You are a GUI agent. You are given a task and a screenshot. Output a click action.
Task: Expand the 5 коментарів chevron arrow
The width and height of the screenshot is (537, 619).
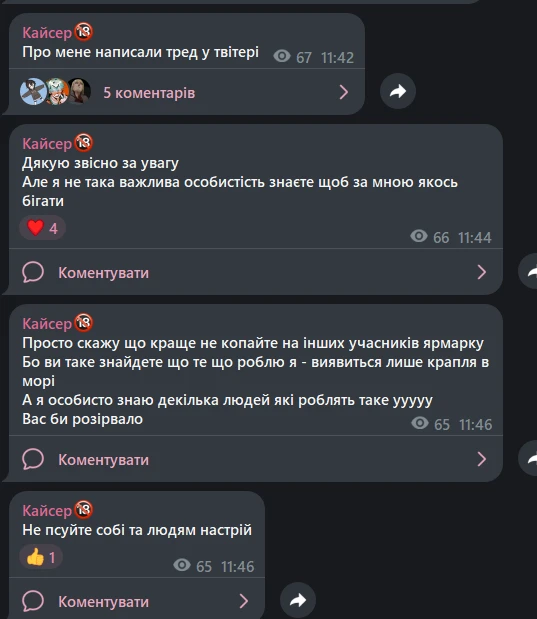[x=344, y=92]
